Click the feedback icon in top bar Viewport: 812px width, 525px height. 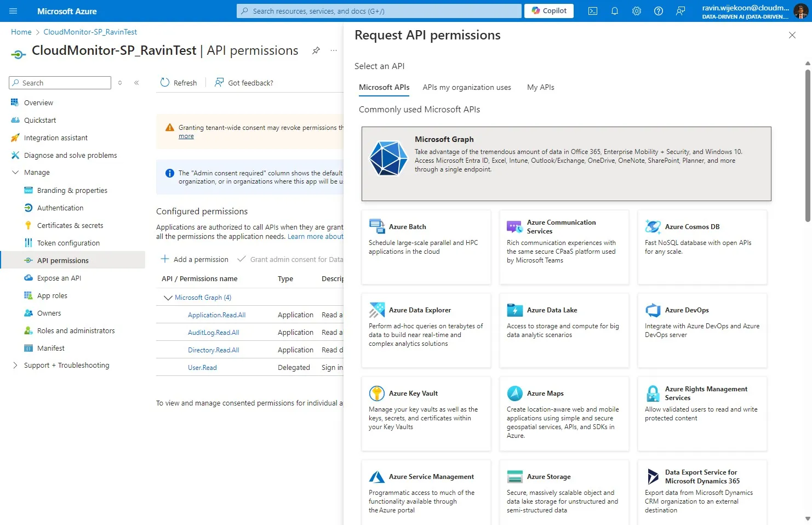[681, 11]
